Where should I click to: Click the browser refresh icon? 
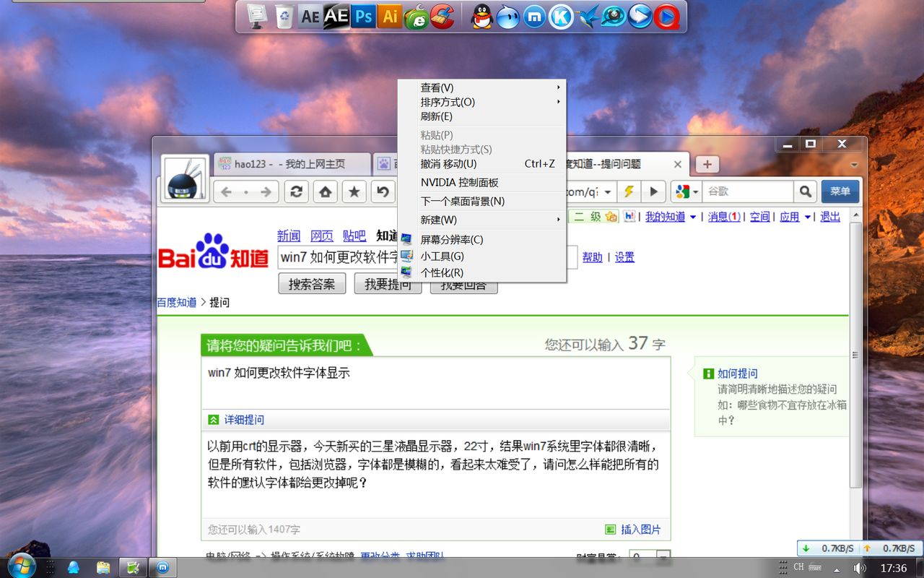(x=298, y=191)
